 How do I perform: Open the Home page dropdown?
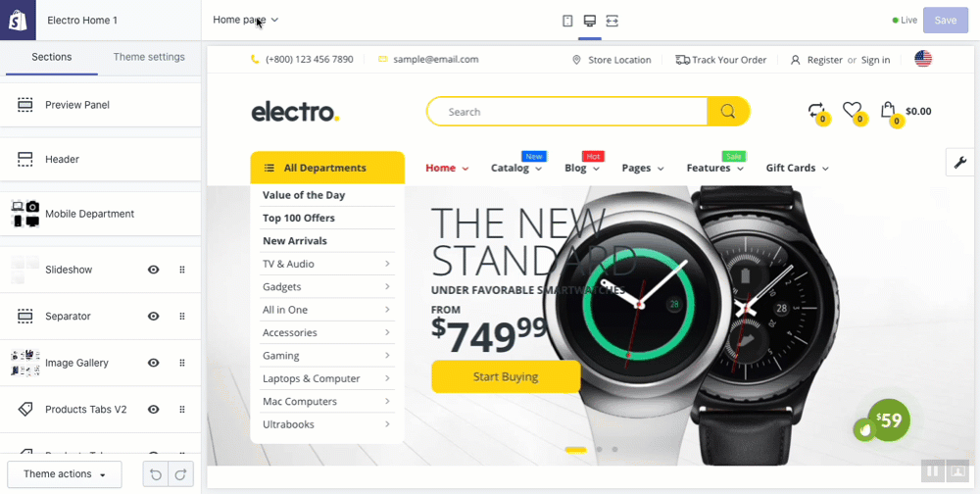pyautogui.click(x=246, y=20)
